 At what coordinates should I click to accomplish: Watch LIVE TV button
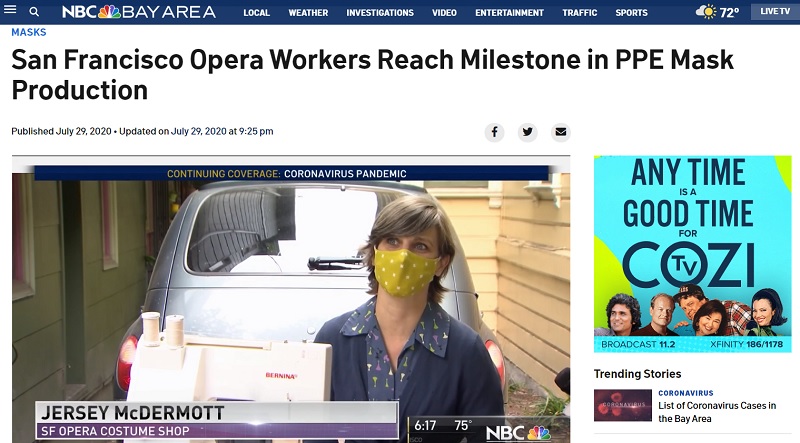pos(775,11)
